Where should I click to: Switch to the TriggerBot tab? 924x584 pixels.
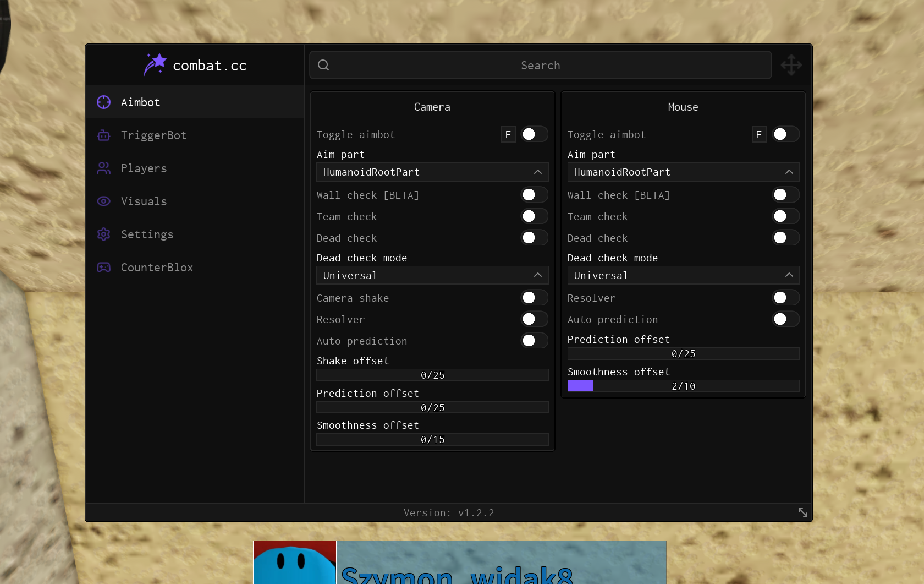tap(153, 135)
